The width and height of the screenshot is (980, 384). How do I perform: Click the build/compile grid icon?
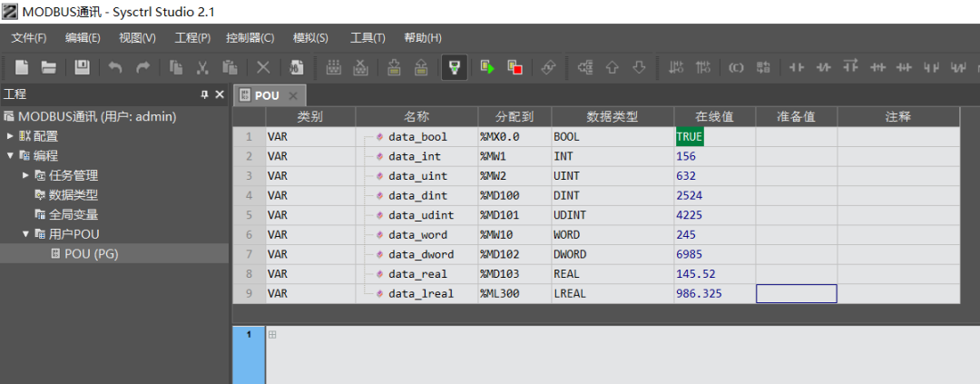point(333,67)
